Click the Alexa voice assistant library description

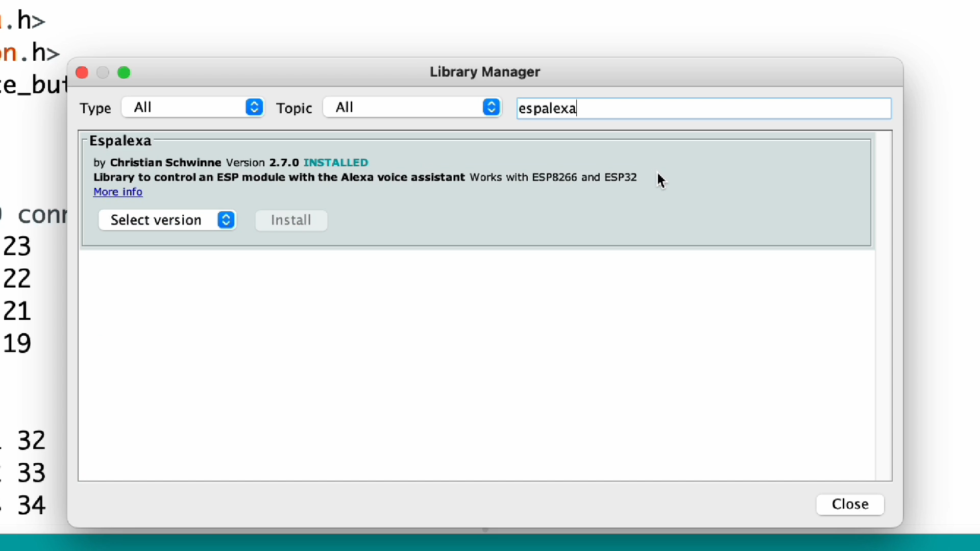click(x=279, y=177)
